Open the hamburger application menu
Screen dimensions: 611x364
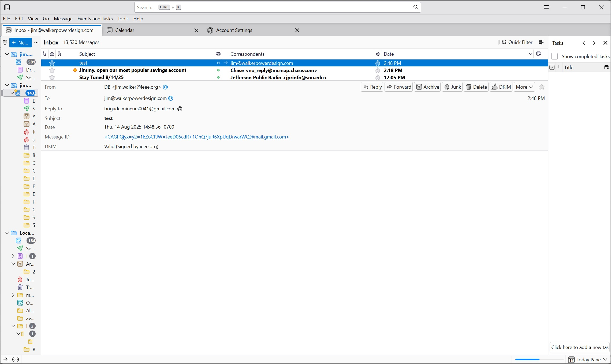[546, 7]
